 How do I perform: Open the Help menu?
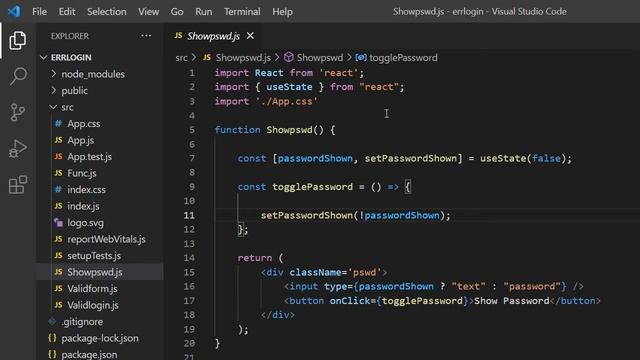point(282,11)
